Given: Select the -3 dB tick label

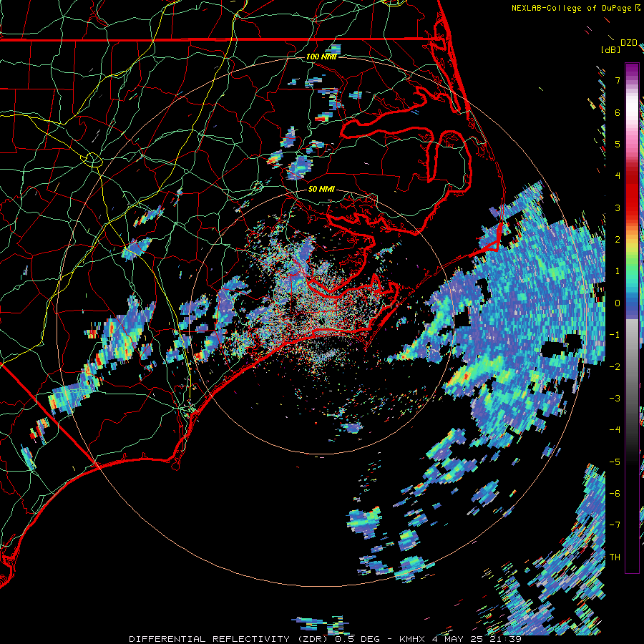Looking at the screenshot, I should pos(615,398).
